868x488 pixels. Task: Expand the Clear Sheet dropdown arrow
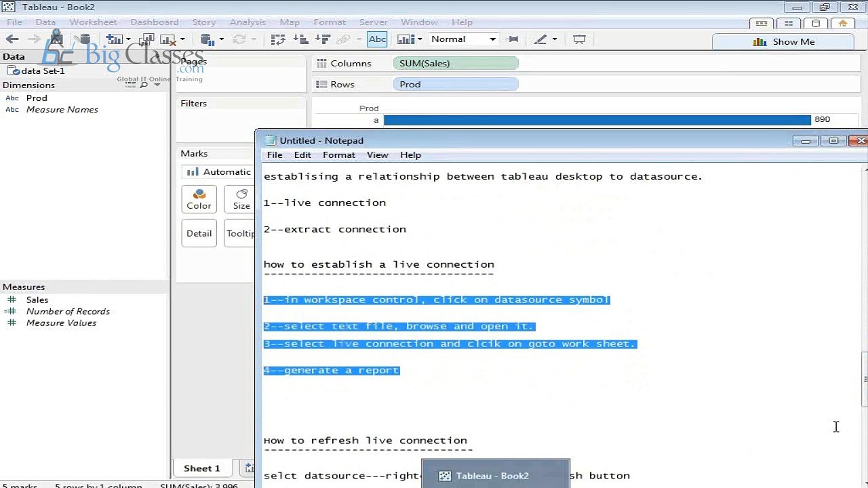tap(182, 39)
